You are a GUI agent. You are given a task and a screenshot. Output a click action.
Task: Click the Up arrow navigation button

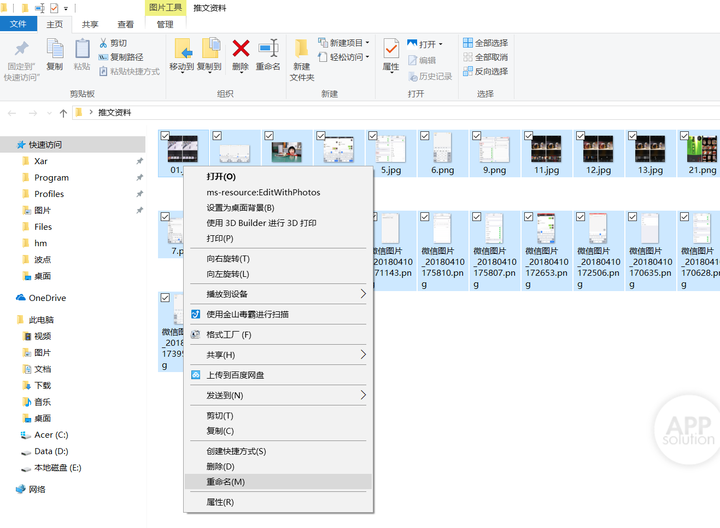click(63, 113)
